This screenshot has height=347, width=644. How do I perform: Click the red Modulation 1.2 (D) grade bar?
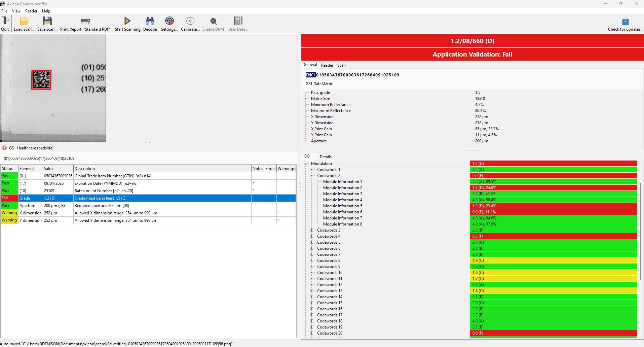(553, 164)
